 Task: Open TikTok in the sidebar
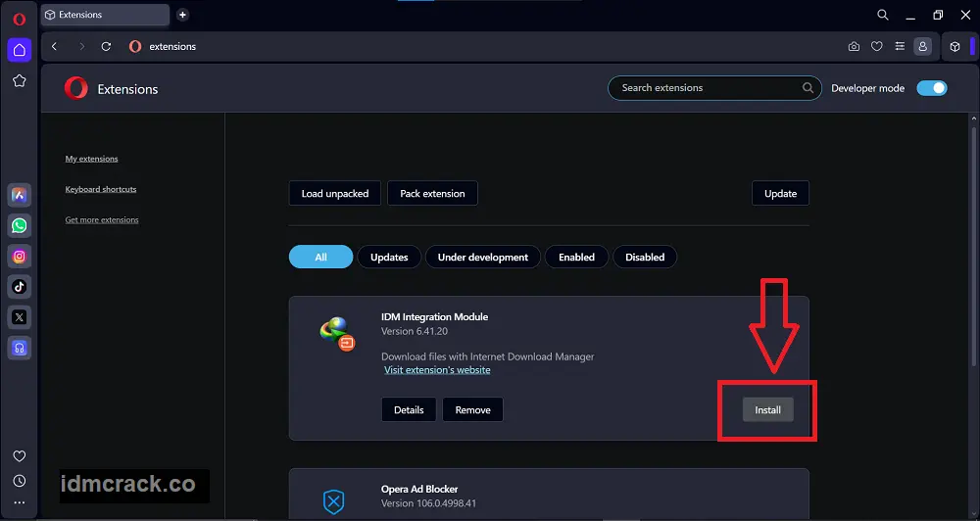20,287
